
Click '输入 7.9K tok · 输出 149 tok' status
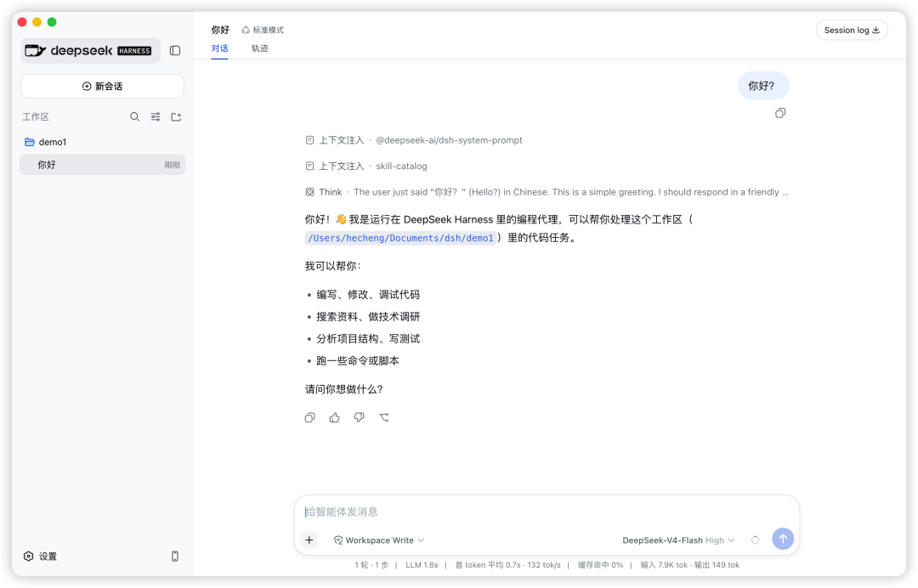pyautogui.click(x=689, y=565)
